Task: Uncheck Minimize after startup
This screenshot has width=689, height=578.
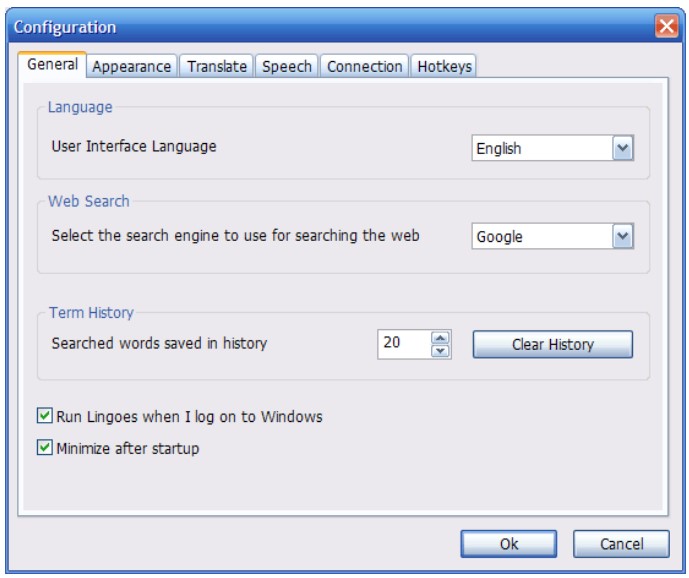Action: (45, 448)
